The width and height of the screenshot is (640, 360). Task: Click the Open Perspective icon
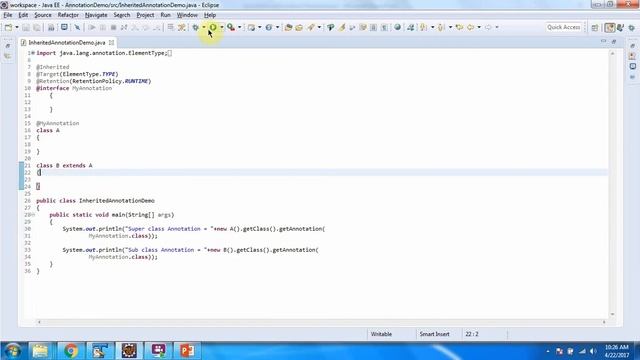(595, 27)
